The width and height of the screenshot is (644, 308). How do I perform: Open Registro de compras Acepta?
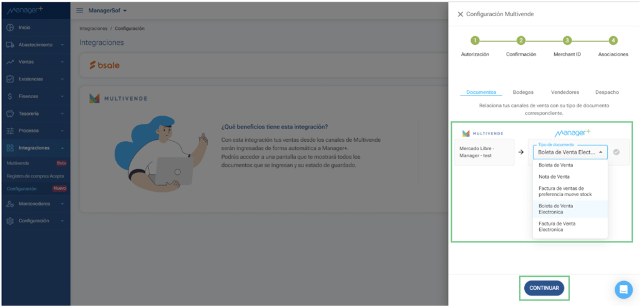tap(36, 176)
